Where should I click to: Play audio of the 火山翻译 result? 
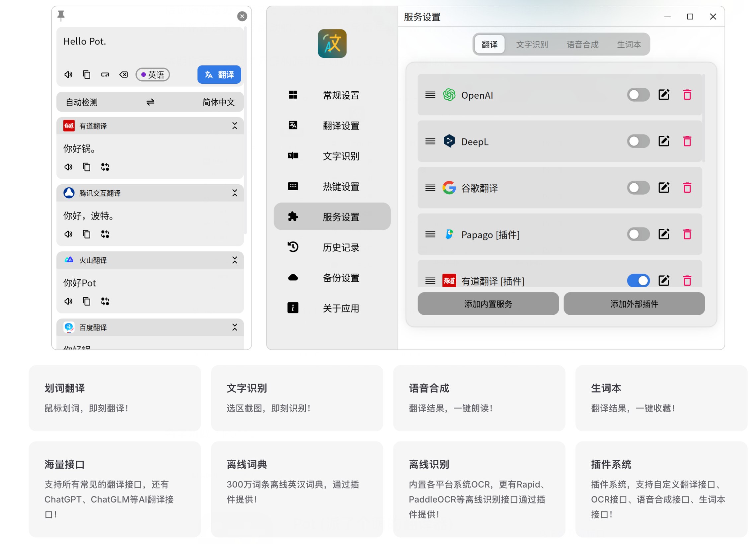pos(68,301)
